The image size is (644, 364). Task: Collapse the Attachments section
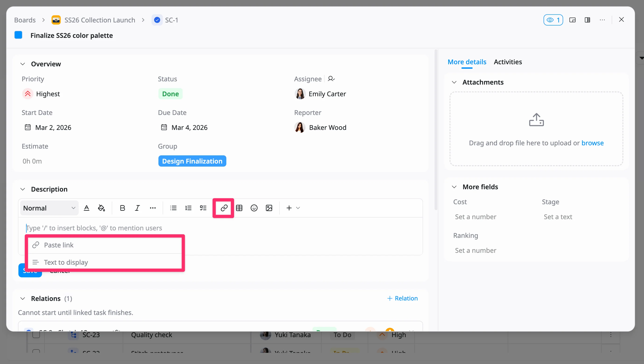454,82
